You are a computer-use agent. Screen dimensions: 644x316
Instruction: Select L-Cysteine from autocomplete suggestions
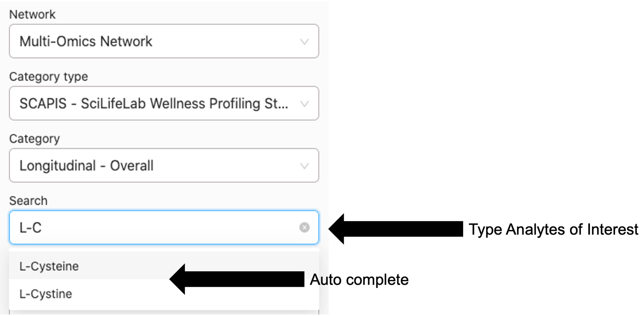click(49, 266)
